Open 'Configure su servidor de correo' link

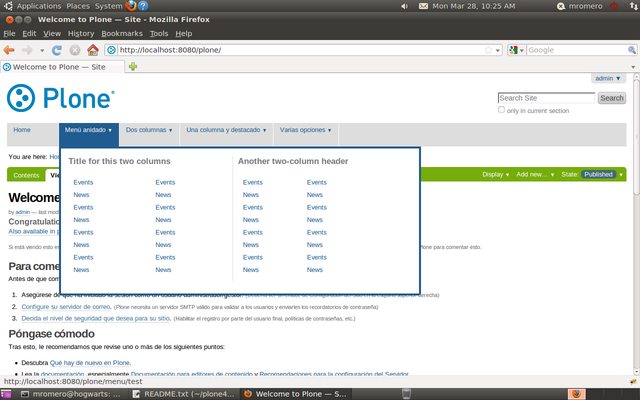(x=66, y=307)
